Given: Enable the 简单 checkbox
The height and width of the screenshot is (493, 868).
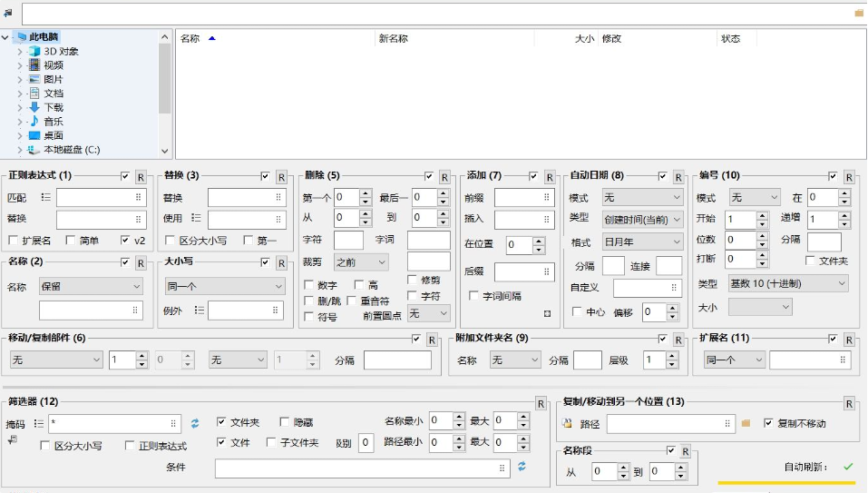Looking at the screenshot, I should tap(70, 240).
